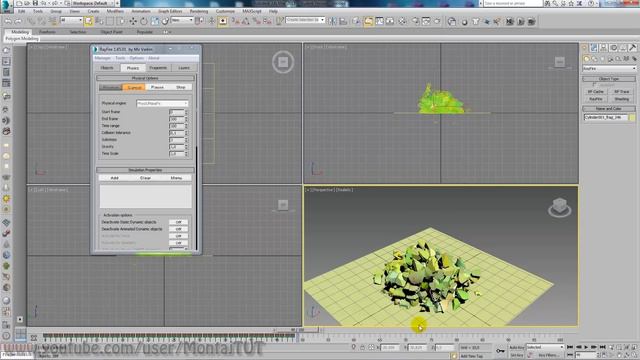Viewport: 640px width, 360px height.
Task: Open the RayFire object category dropdown
Action: tap(609, 69)
